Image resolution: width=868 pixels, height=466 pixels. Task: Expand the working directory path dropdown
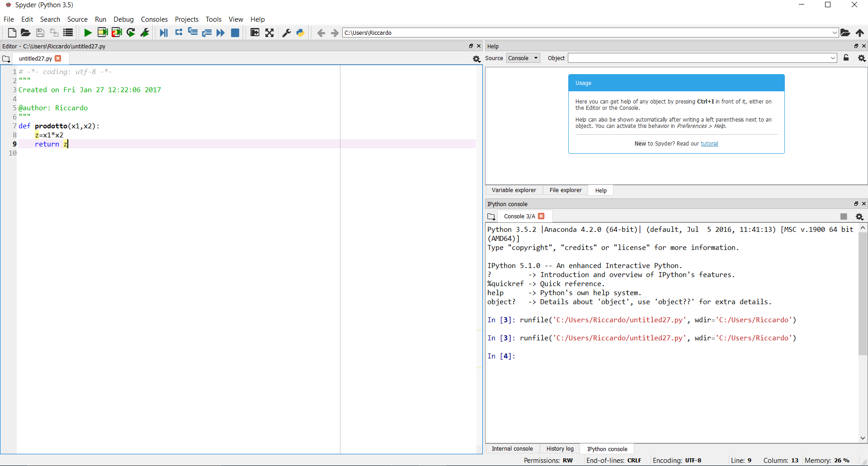835,33
